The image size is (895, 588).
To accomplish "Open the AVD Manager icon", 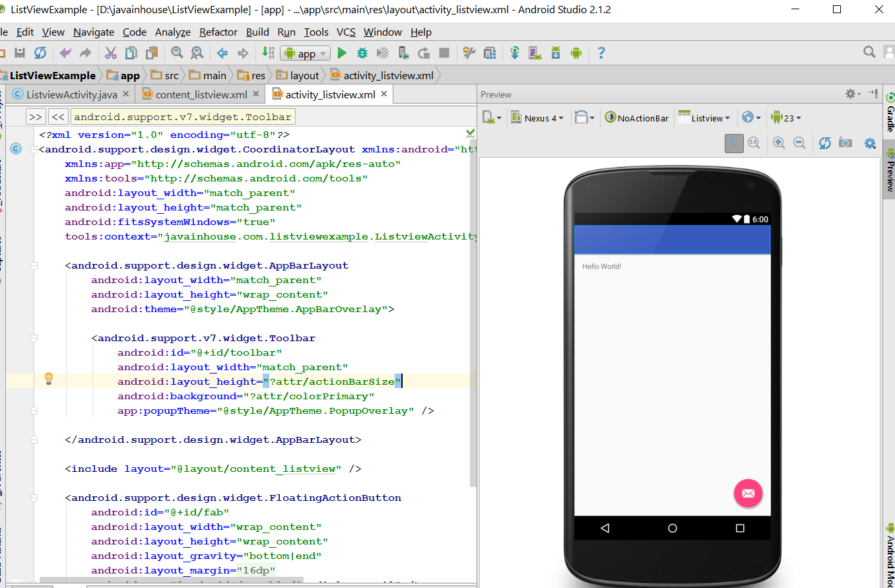I will click(x=533, y=53).
